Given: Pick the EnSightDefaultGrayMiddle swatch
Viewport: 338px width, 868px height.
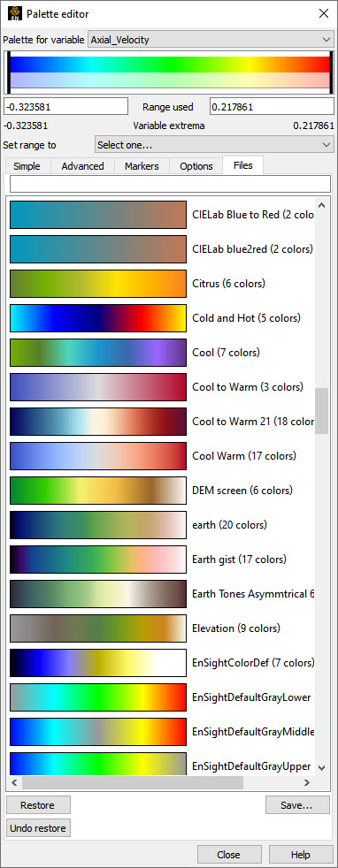Looking at the screenshot, I should click(98, 732).
